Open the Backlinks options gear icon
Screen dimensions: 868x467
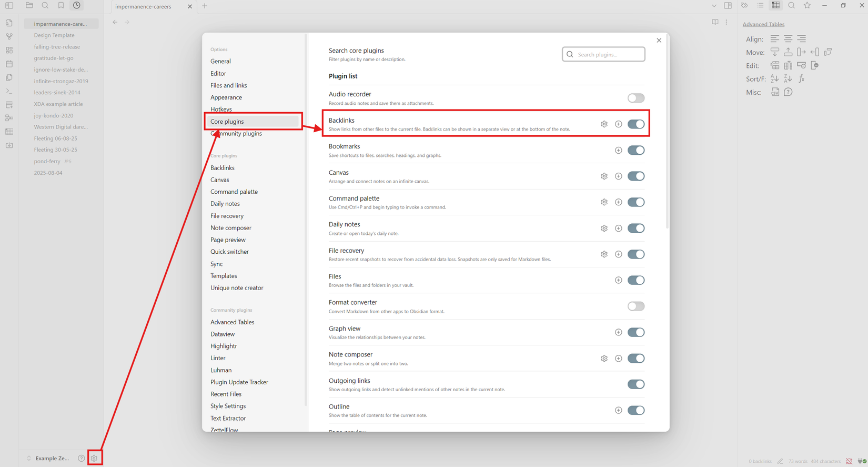click(x=604, y=124)
